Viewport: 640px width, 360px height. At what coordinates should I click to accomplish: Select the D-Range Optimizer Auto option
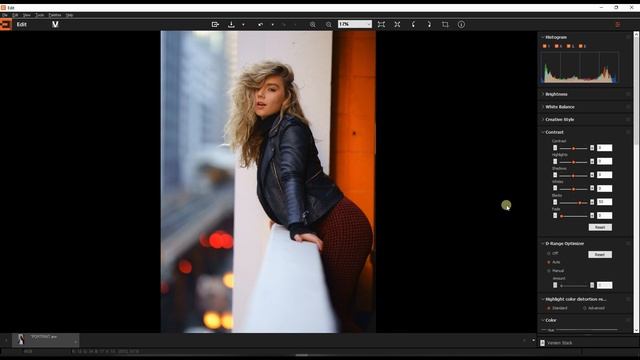(549, 262)
